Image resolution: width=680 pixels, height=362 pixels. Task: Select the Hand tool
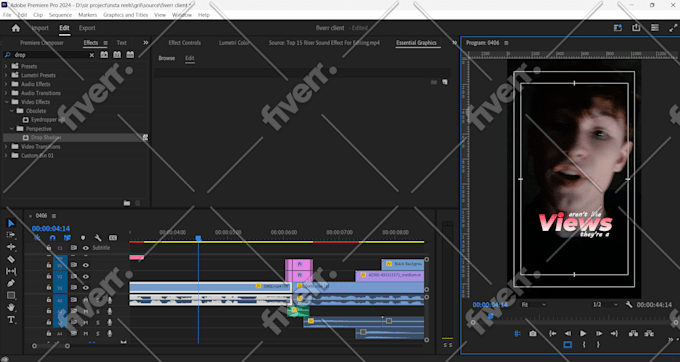pos(11,307)
